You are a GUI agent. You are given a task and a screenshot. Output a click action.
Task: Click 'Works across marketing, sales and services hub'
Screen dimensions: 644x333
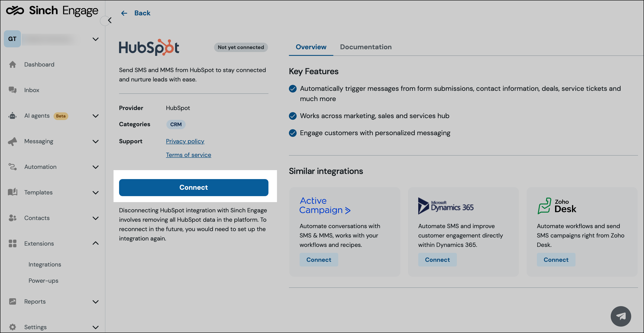point(374,116)
